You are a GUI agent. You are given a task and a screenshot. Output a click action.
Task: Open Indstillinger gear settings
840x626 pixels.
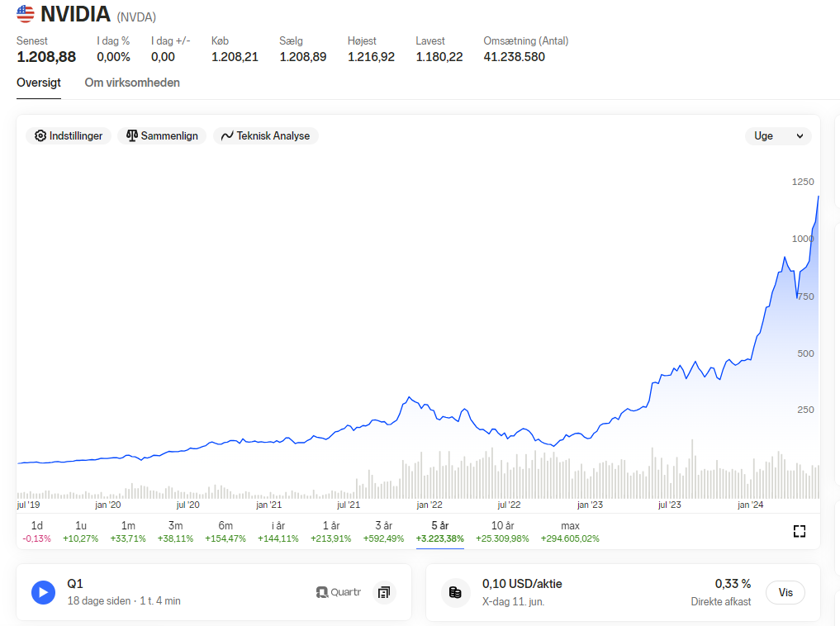coord(69,136)
